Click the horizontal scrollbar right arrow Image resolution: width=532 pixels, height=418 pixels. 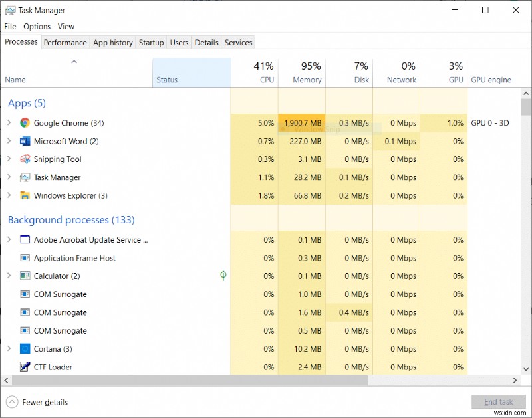[515, 381]
